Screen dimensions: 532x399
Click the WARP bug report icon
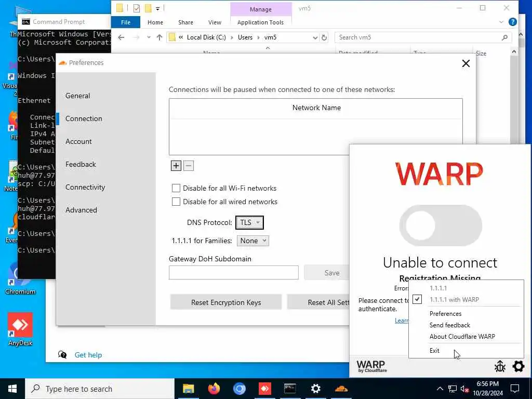(500, 366)
